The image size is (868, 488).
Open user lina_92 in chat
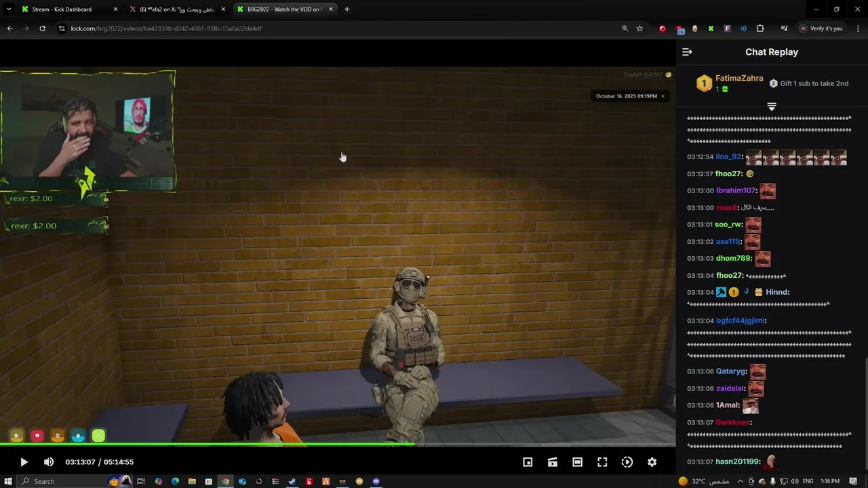pyautogui.click(x=728, y=157)
